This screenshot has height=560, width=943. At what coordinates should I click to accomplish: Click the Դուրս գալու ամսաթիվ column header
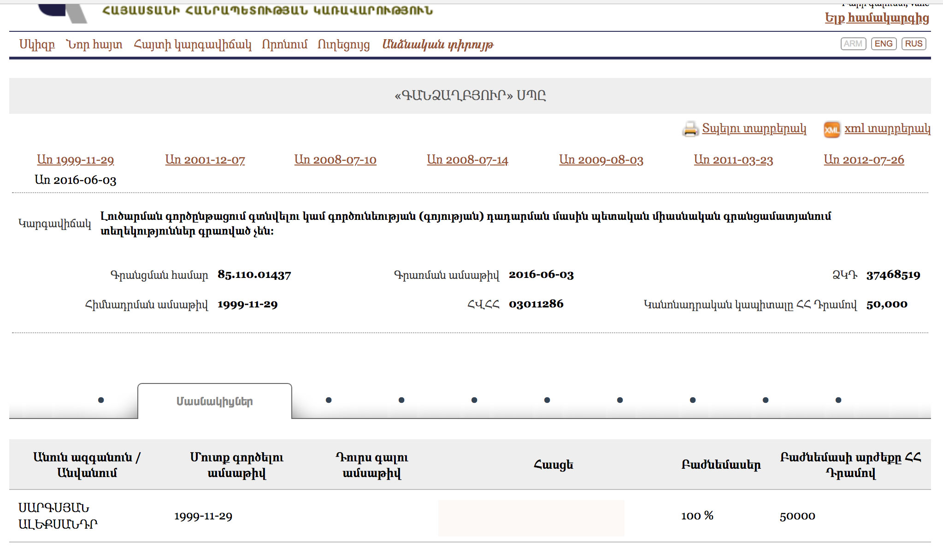point(372,465)
